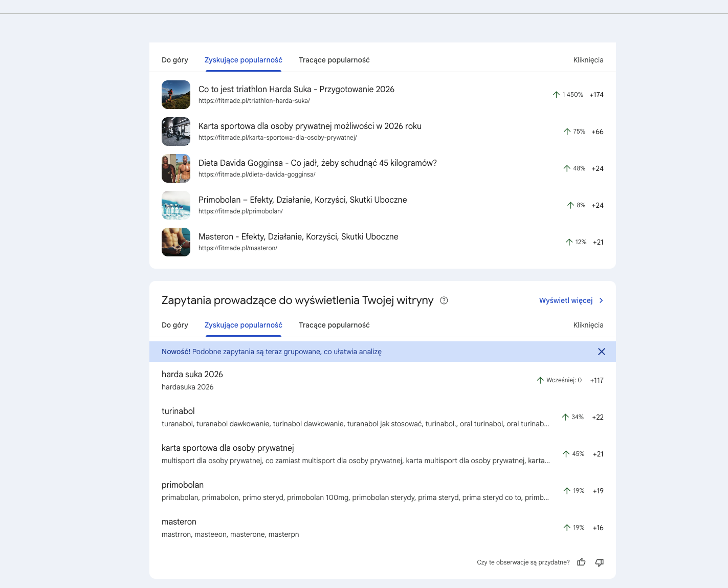The image size is (728, 588).
Task: Click the 34% growth for turinabol
Action: (x=578, y=417)
